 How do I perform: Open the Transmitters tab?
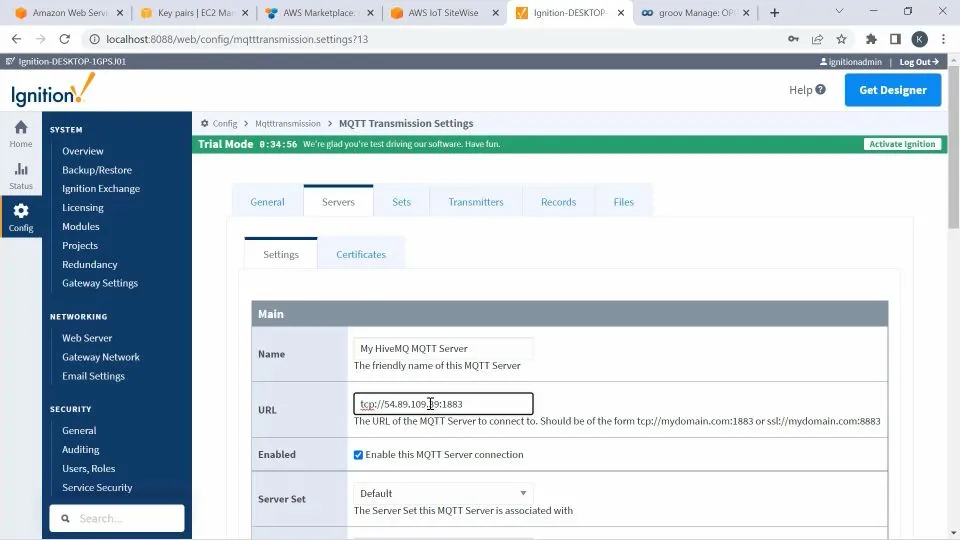(x=476, y=201)
